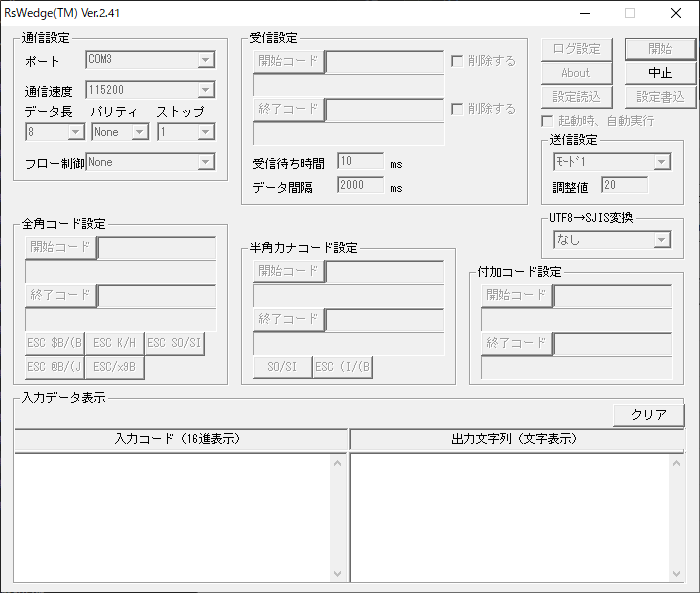Image resolution: width=700 pixels, height=593 pixels.
Task: Click up arrow of 出力文字列 scrollbar
Action: click(x=677, y=463)
